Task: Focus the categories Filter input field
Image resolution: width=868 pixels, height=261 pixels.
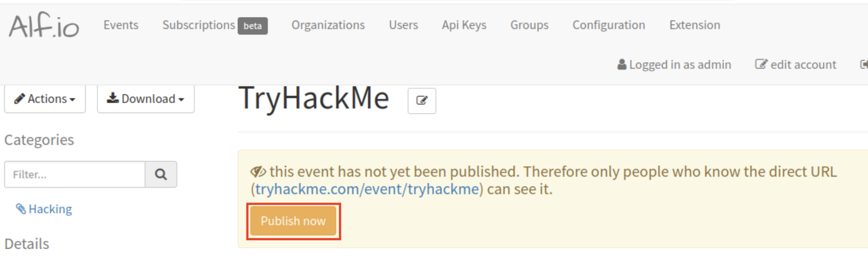Action: tap(75, 175)
